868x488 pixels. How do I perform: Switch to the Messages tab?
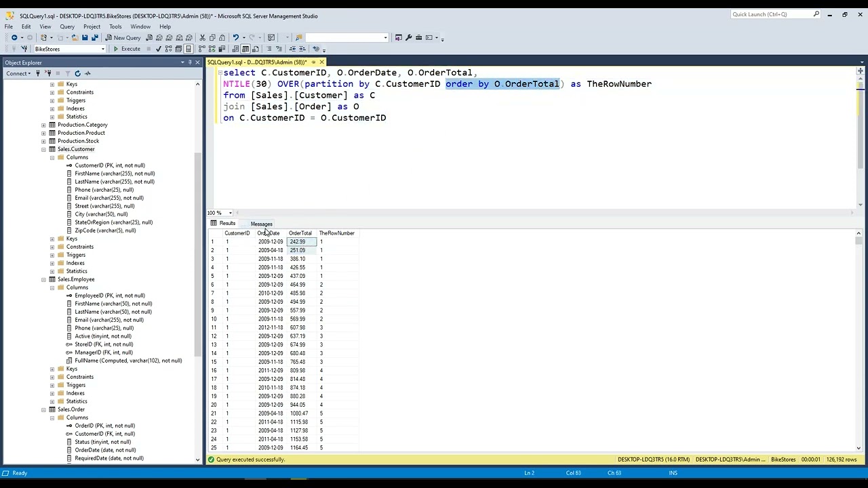click(x=261, y=224)
